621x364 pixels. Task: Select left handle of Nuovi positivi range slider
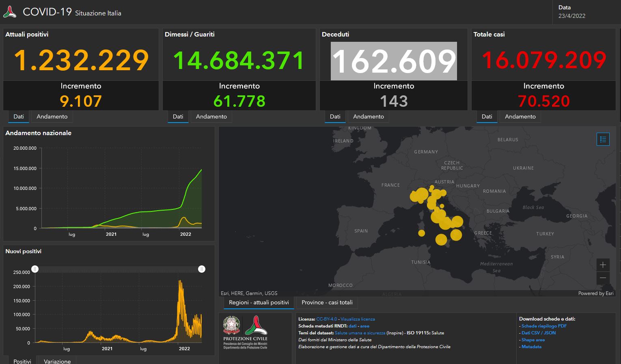pyautogui.click(x=35, y=269)
